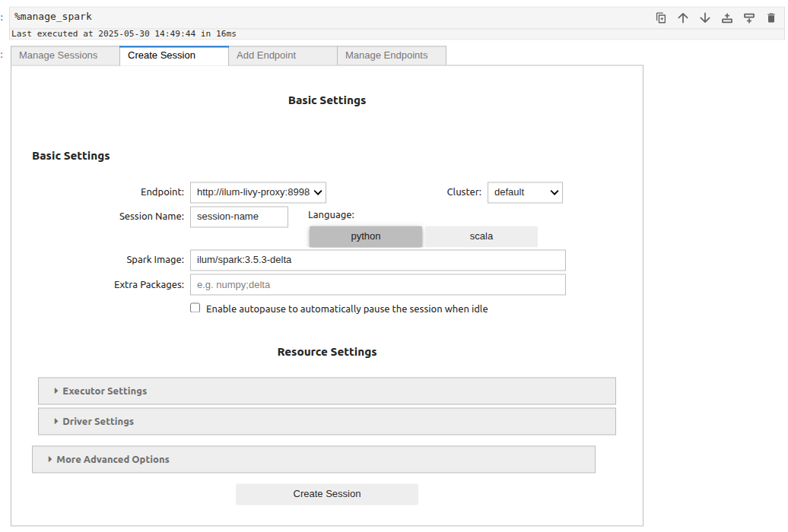Move the cell up with the up arrow
Screen dimensions: 788x532
click(682, 17)
